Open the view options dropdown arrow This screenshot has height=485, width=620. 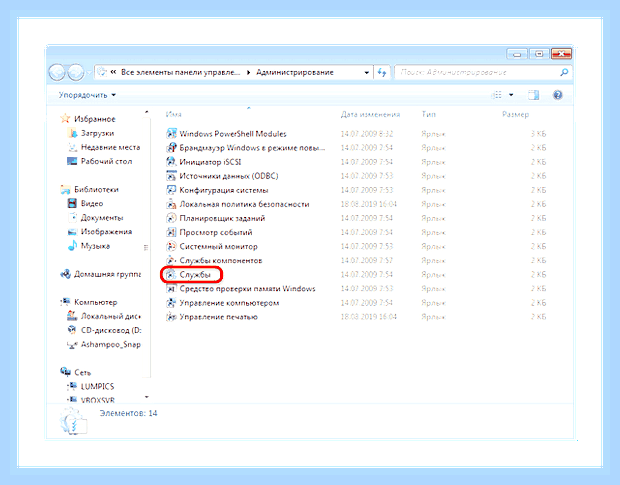[x=511, y=95]
